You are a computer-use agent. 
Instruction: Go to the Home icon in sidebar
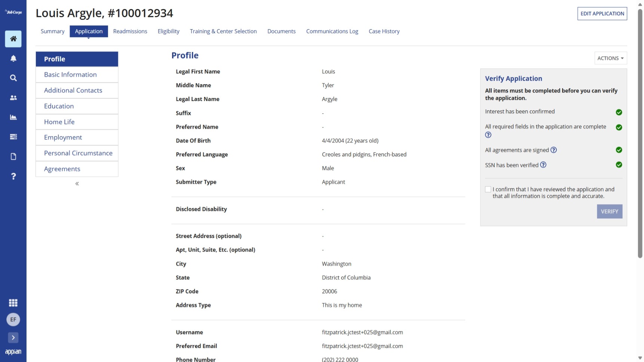(x=13, y=39)
